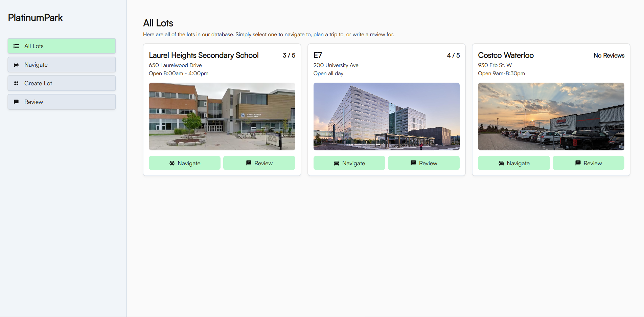Click the 650 Laurelwood Drive address
Image resolution: width=644 pixels, height=317 pixels.
click(x=175, y=65)
